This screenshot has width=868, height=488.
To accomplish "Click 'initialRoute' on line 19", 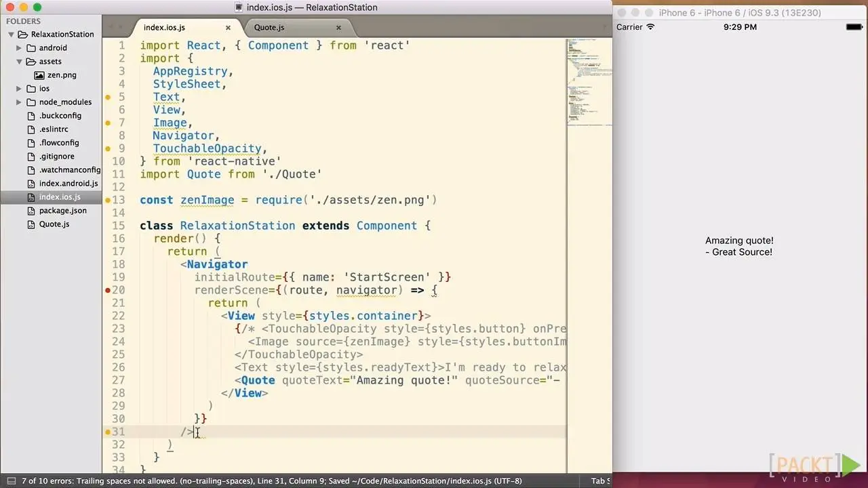I will [x=235, y=277].
